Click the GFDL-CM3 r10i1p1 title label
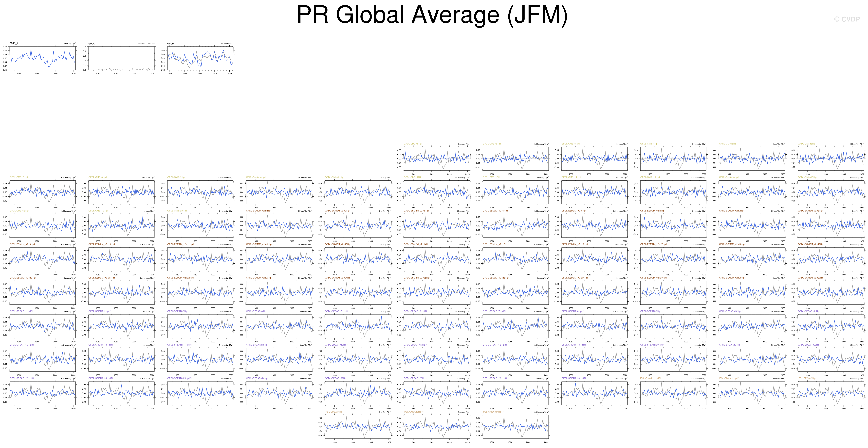868x448 pixels. 256,177
